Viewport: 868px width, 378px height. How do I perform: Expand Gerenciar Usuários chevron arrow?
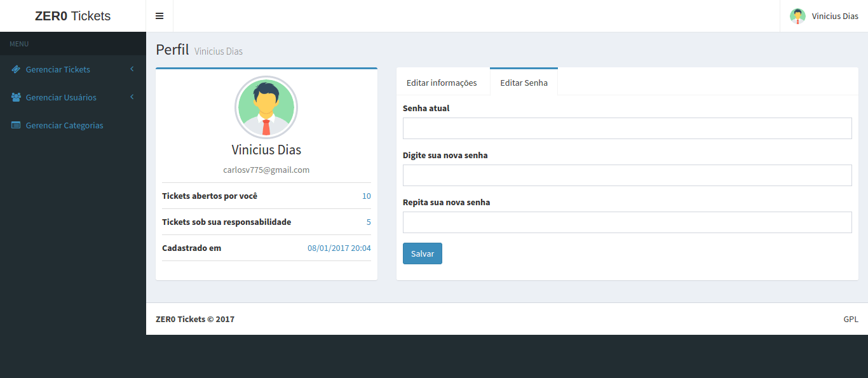(132, 97)
